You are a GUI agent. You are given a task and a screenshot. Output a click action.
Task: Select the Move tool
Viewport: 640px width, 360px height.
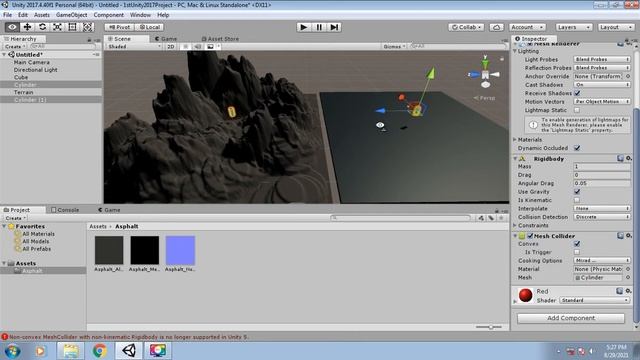click(x=27, y=27)
